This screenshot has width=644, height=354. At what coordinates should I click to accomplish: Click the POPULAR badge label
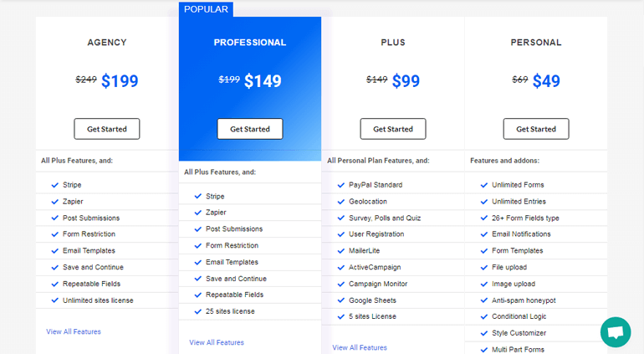[206, 9]
